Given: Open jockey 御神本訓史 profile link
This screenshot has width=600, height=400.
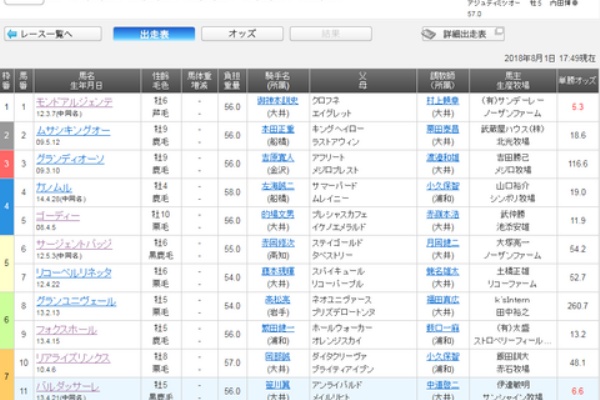Looking at the screenshot, I should click(277, 101).
